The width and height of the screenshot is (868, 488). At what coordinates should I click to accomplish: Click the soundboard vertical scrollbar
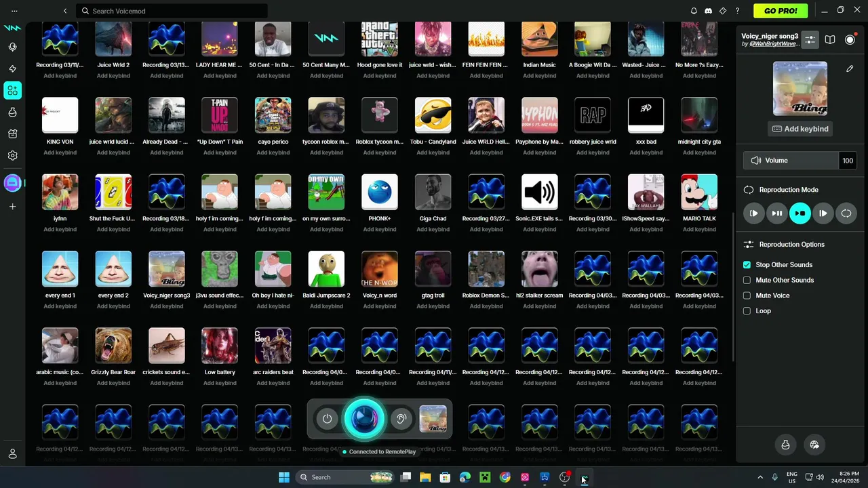pyautogui.click(x=732, y=286)
